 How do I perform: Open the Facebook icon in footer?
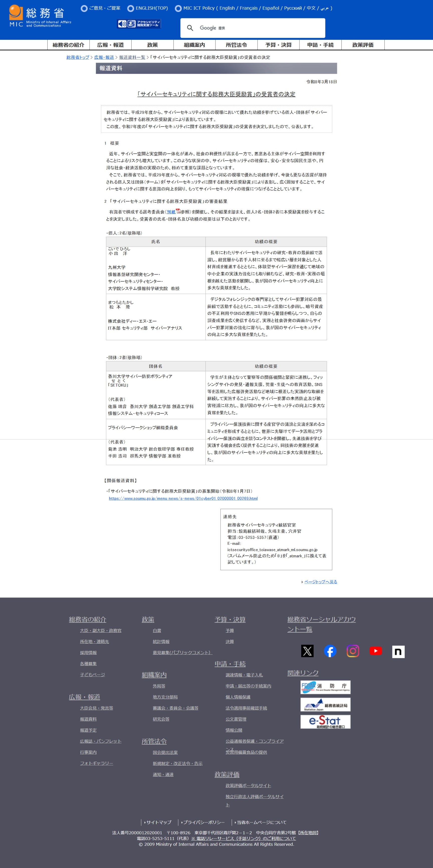click(x=330, y=651)
